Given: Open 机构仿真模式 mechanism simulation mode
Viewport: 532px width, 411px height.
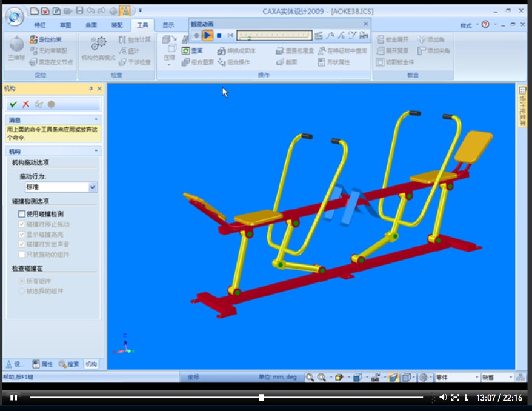Looking at the screenshot, I should (x=98, y=48).
